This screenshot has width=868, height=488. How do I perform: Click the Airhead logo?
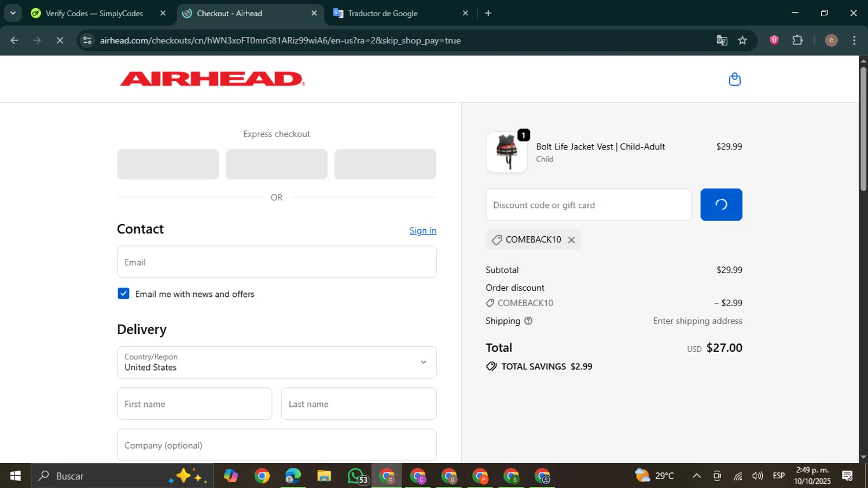[212, 79]
